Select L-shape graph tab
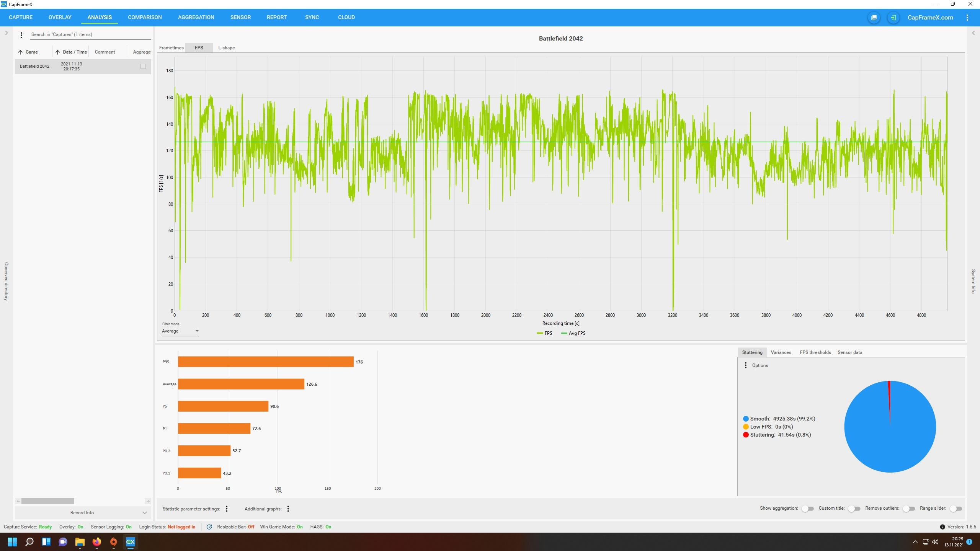The height and width of the screenshot is (551, 980). [226, 48]
